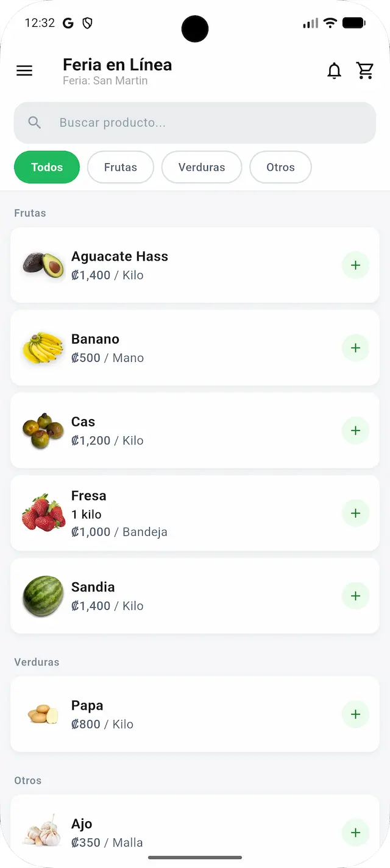
Task: Add Sandia using its plus button
Action: point(355,596)
